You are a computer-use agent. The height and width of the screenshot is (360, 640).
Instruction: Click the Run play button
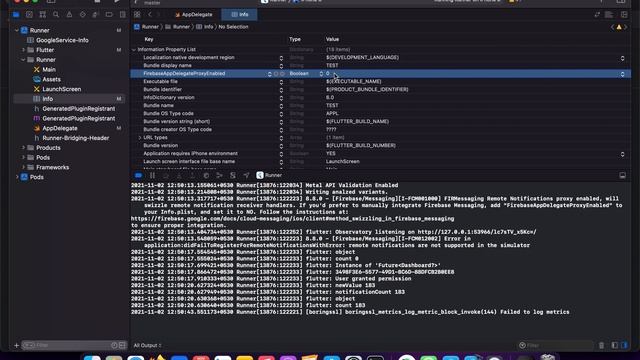click(117, 1)
